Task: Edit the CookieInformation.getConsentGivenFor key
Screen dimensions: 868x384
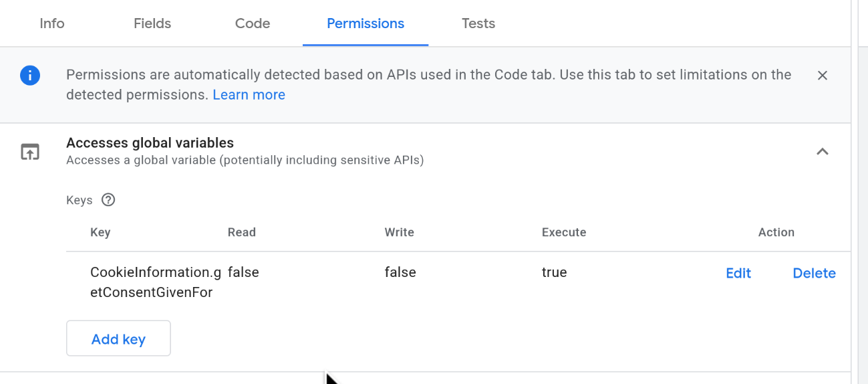Action: point(738,273)
